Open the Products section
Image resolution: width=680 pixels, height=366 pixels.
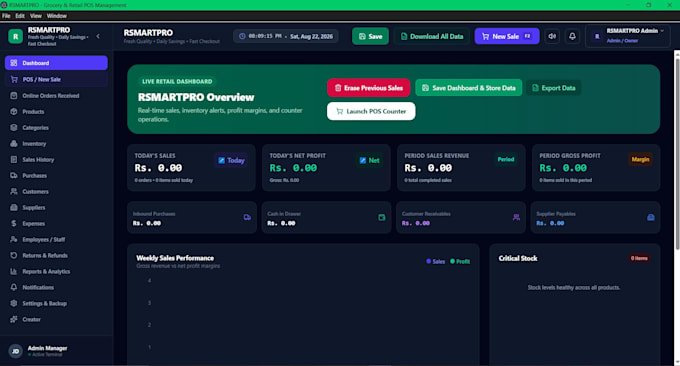56,111
